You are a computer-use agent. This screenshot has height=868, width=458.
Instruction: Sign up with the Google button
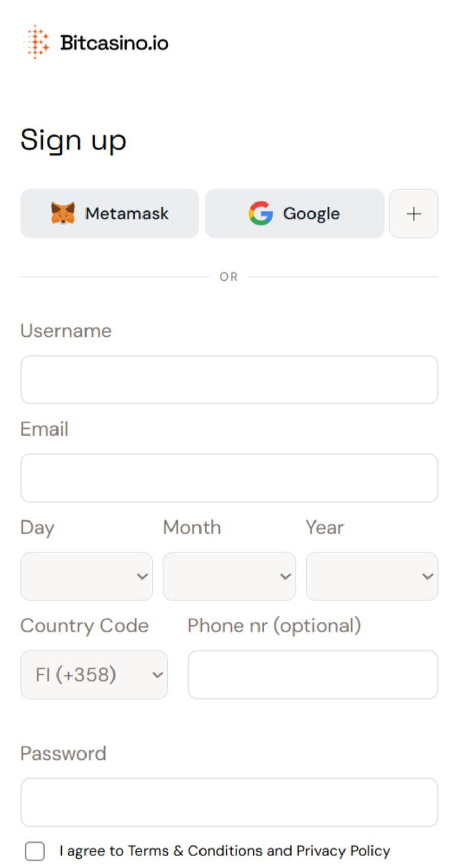(294, 214)
